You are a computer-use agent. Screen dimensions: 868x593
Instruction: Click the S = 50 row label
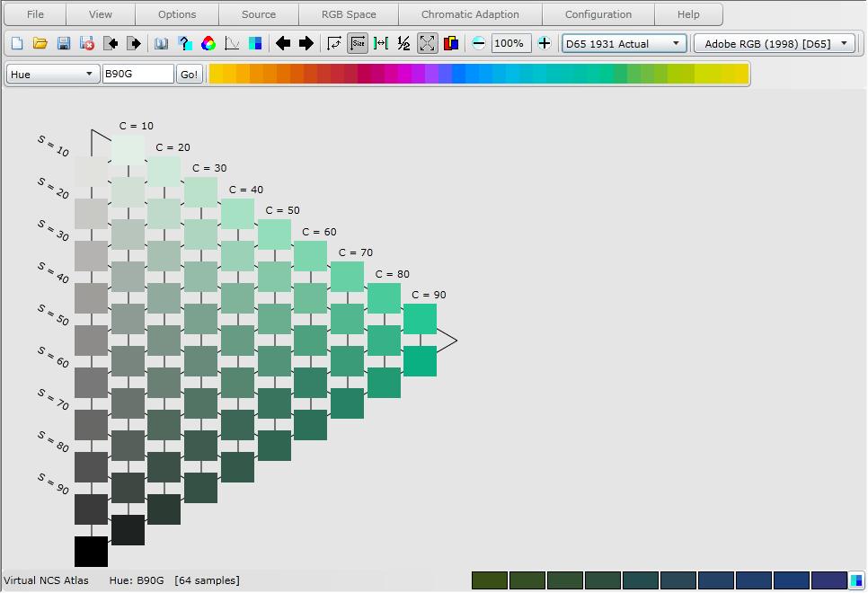coord(54,315)
